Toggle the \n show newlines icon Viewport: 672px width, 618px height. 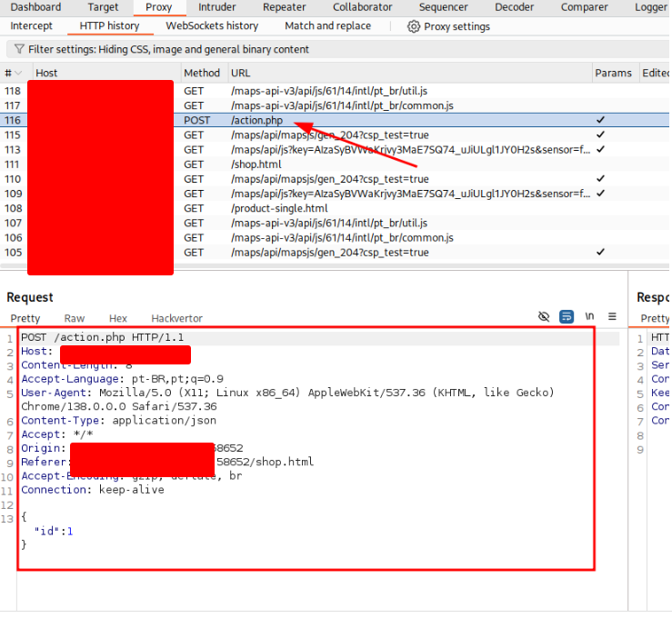click(589, 316)
